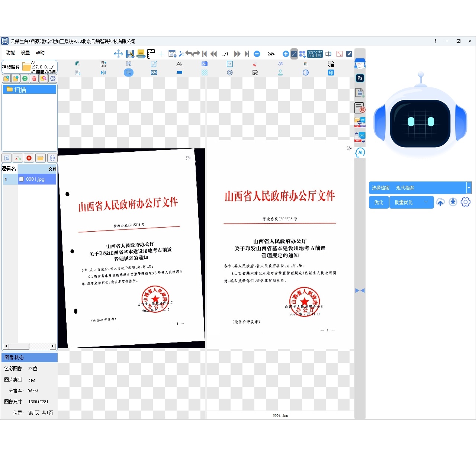
Task: Expand the 批量优化 dropdown
Action: click(x=426, y=202)
